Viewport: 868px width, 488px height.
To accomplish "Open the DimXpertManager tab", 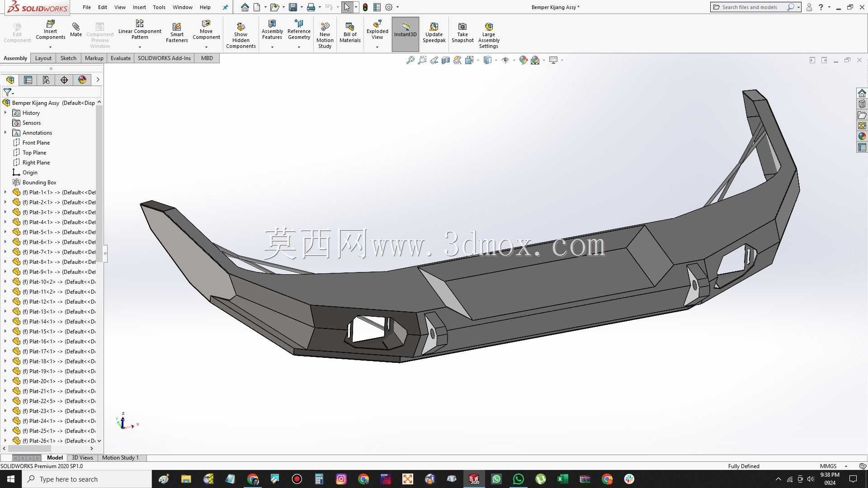I will tap(64, 80).
